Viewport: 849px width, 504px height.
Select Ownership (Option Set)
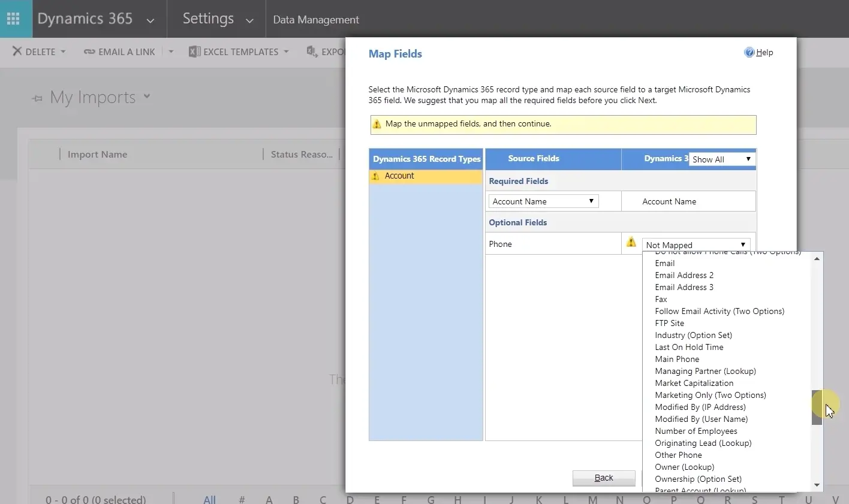698,479
